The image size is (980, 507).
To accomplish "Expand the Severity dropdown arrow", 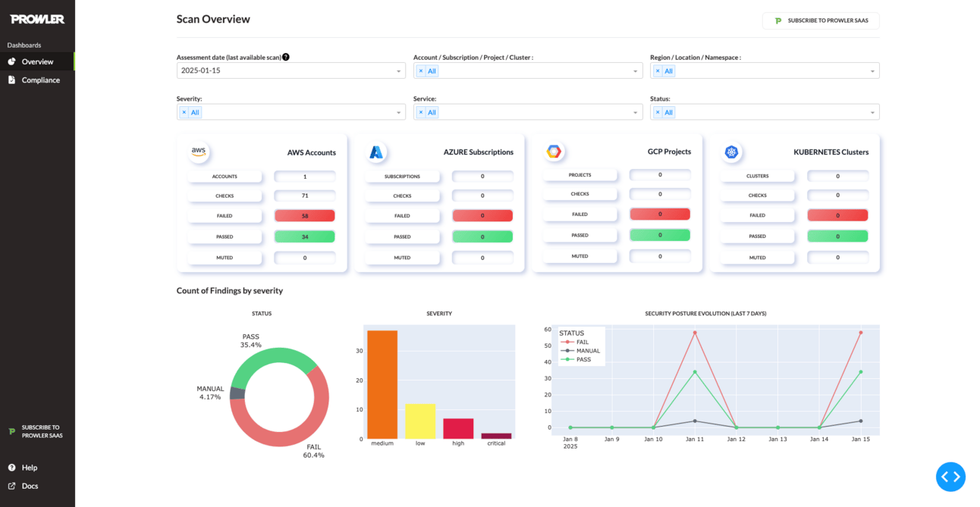I will [x=399, y=113].
